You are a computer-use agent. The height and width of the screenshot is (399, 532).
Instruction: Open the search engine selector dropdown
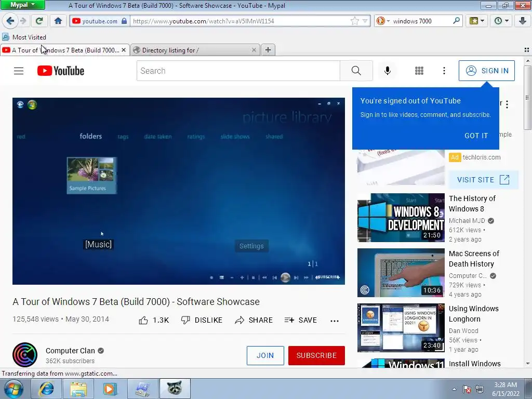click(x=383, y=21)
